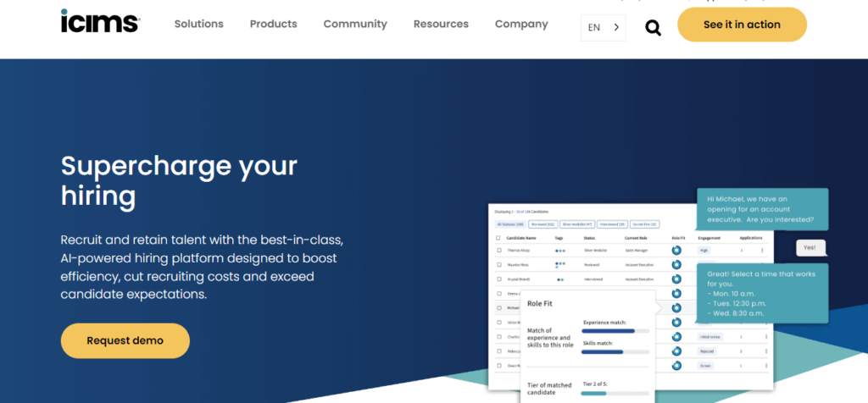Click the Candidate Name column header
Screen dimensions: 868x403
521,238
